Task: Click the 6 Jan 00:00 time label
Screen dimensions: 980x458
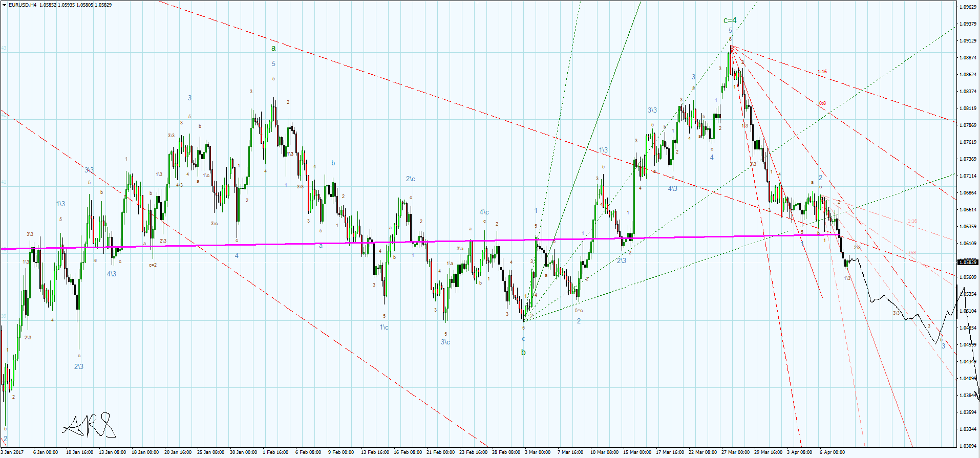Action: click(x=46, y=452)
